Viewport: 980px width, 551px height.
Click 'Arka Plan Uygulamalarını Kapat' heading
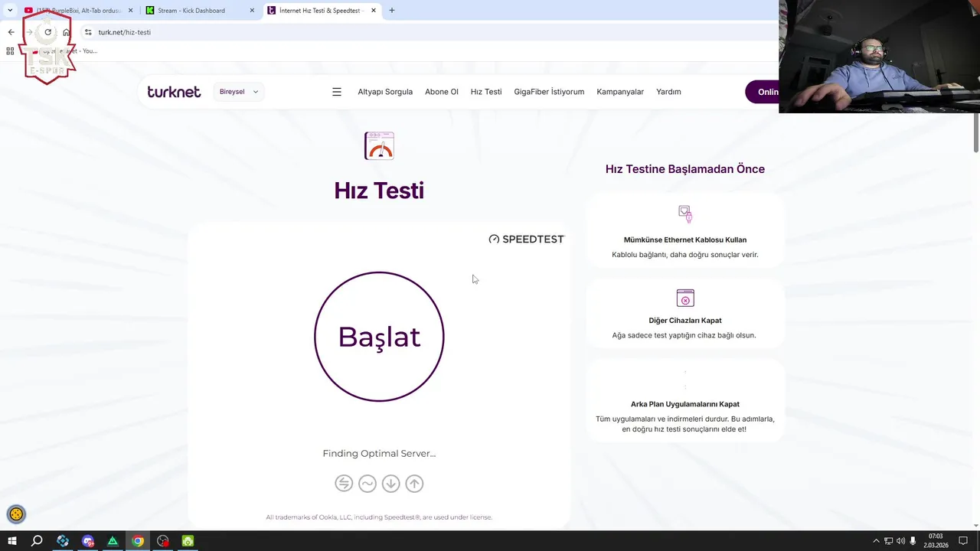685,404
